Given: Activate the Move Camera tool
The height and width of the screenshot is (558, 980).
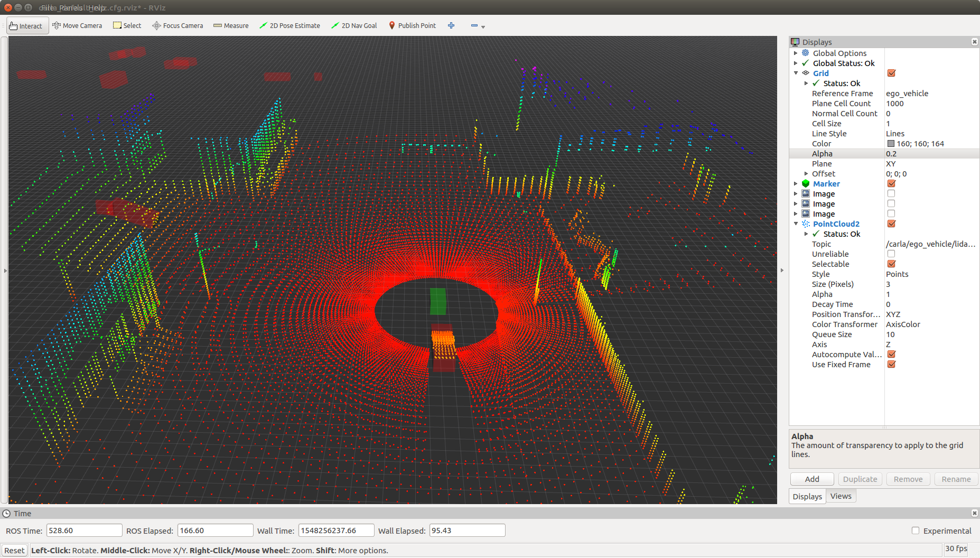Looking at the screenshot, I should click(x=77, y=25).
